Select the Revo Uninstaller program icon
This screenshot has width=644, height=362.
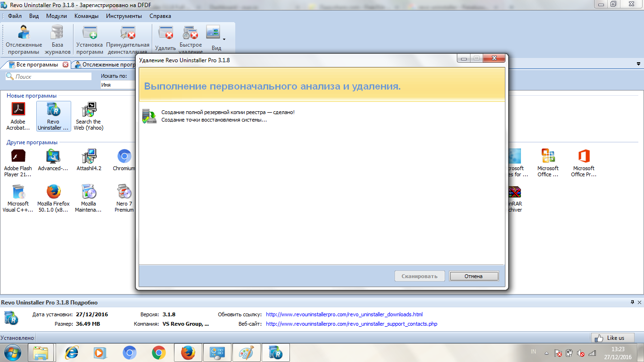click(53, 117)
